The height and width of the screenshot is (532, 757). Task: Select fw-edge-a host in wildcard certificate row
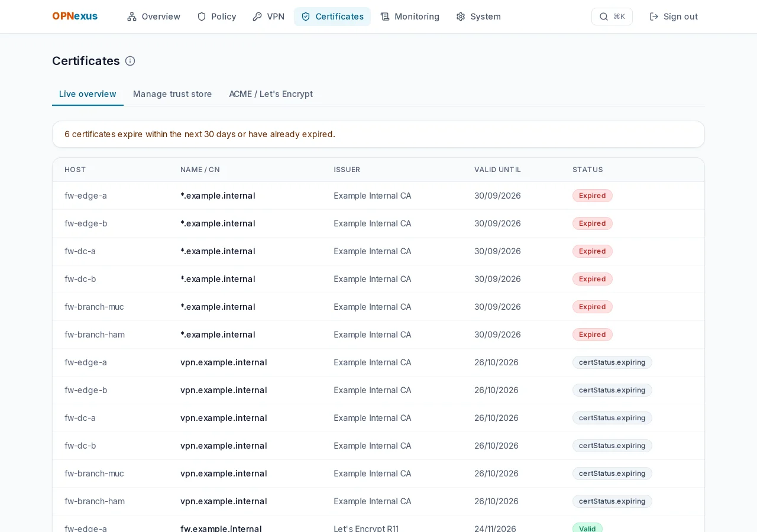86,196
